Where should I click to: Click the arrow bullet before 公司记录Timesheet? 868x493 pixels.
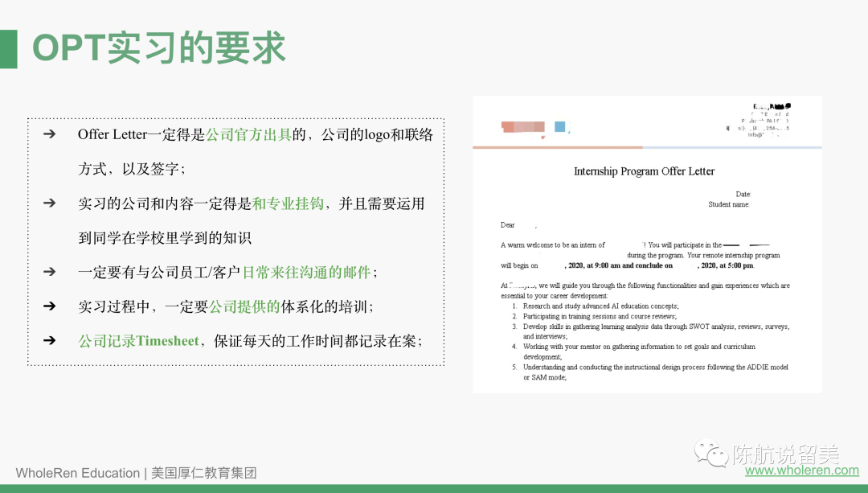click(x=50, y=341)
